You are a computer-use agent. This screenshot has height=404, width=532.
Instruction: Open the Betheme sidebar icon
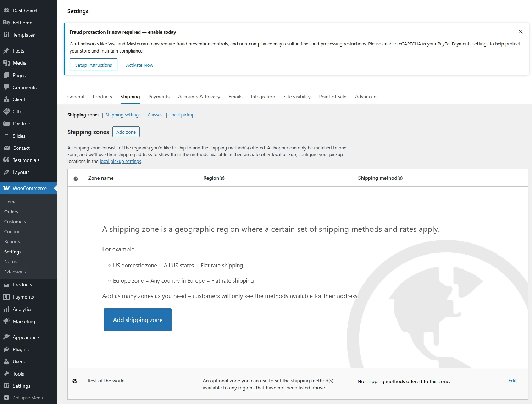point(6,22)
